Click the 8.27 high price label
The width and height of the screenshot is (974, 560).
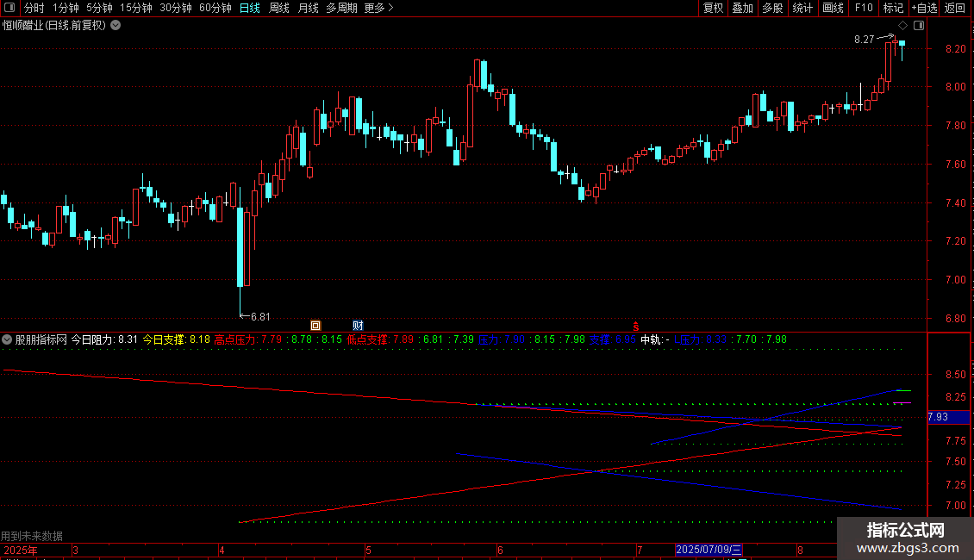pyautogui.click(x=864, y=39)
